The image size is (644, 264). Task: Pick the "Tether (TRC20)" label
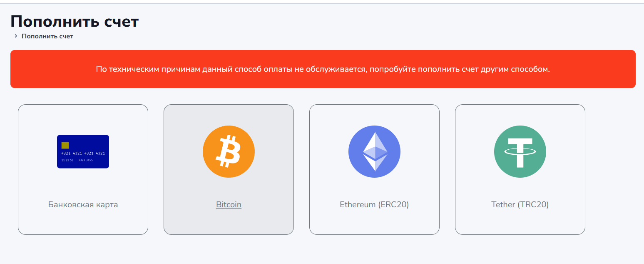(520, 205)
